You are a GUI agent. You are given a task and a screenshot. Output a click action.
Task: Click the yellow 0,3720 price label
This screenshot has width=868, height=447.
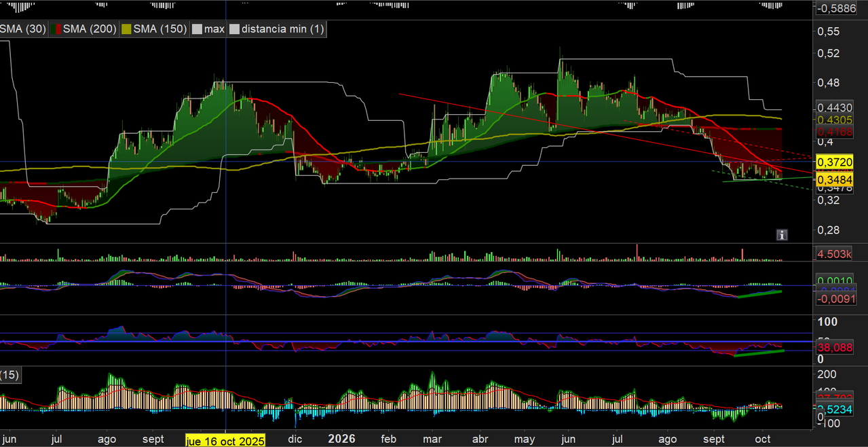coord(834,162)
